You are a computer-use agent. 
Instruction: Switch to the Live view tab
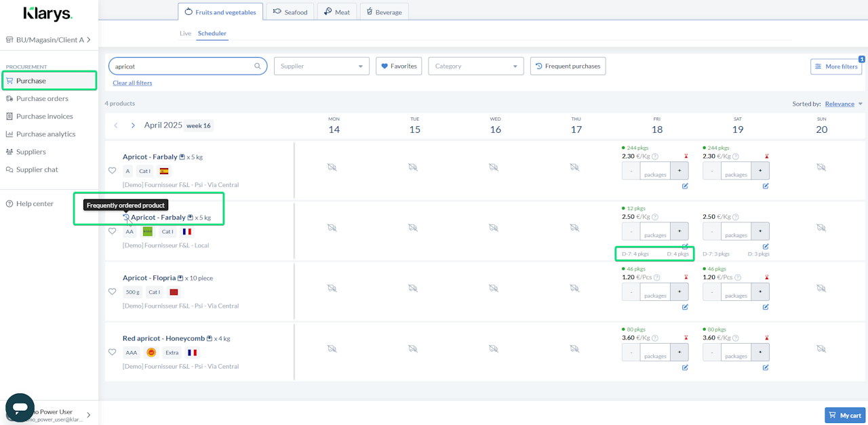(x=185, y=33)
